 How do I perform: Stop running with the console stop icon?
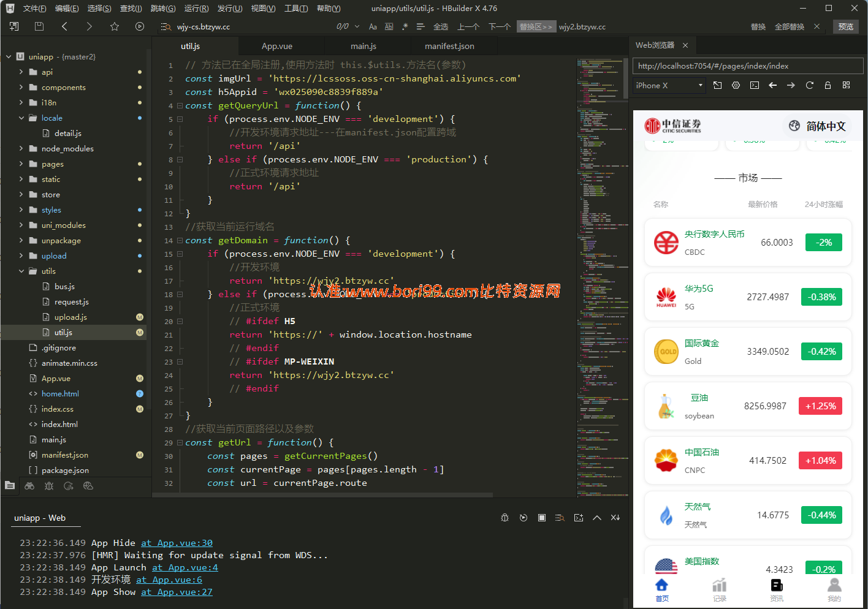point(541,518)
